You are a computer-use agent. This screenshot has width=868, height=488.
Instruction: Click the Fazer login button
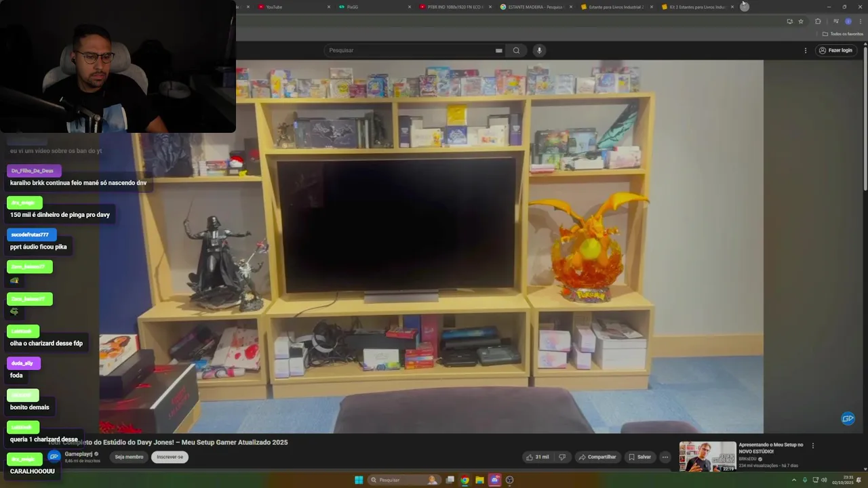click(x=835, y=50)
